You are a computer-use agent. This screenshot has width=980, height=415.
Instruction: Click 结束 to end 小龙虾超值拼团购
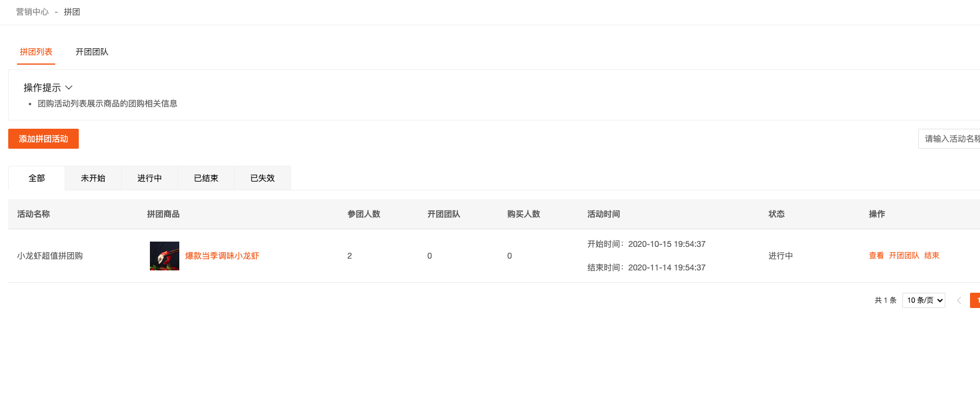tap(932, 256)
